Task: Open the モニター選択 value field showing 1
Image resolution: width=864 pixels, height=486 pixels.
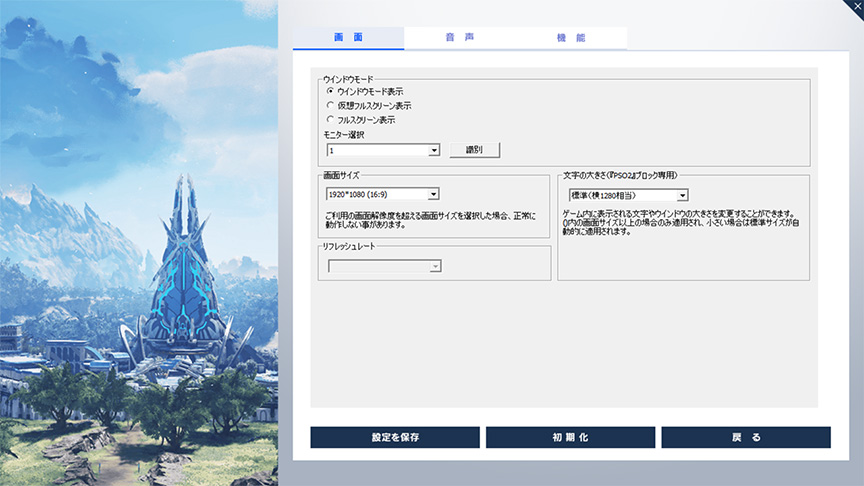Action: pyautogui.click(x=377, y=150)
